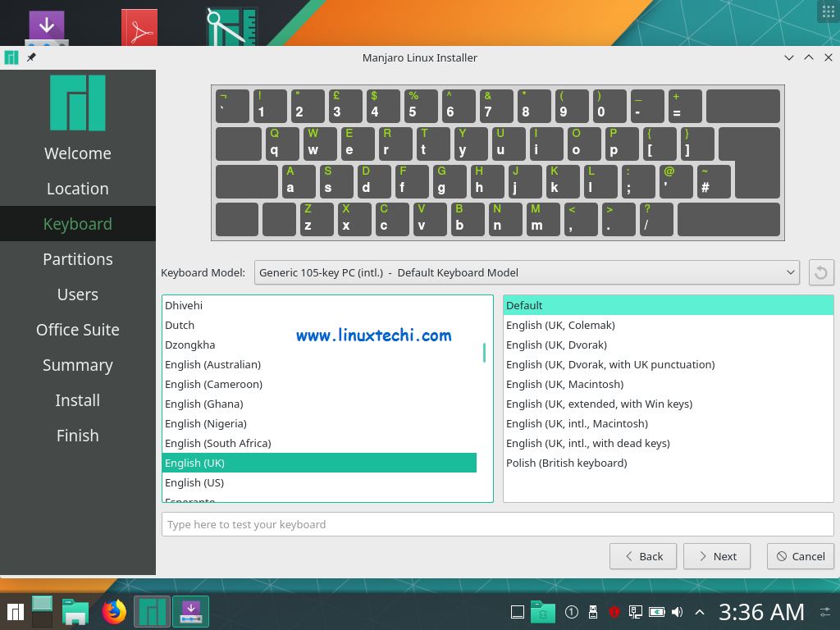The height and width of the screenshot is (630, 840).
Task: Switch to the Partitions step
Action: (77, 258)
